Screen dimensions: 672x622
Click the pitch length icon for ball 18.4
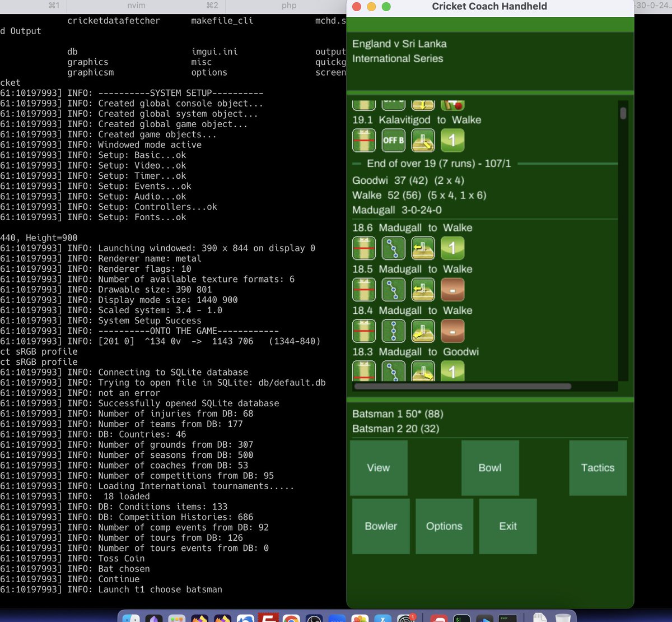364,331
